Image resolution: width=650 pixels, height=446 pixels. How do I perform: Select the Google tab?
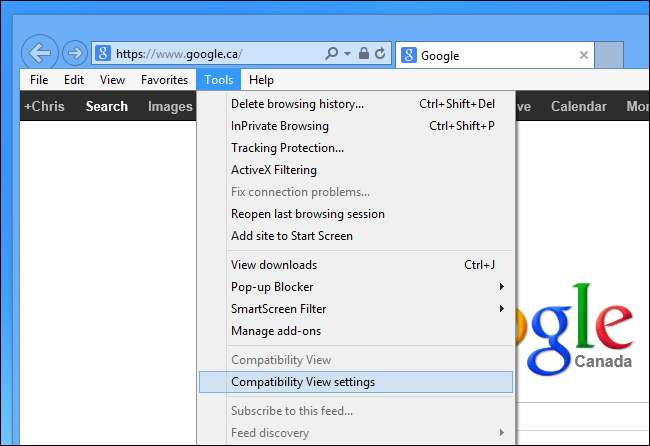click(495, 55)
